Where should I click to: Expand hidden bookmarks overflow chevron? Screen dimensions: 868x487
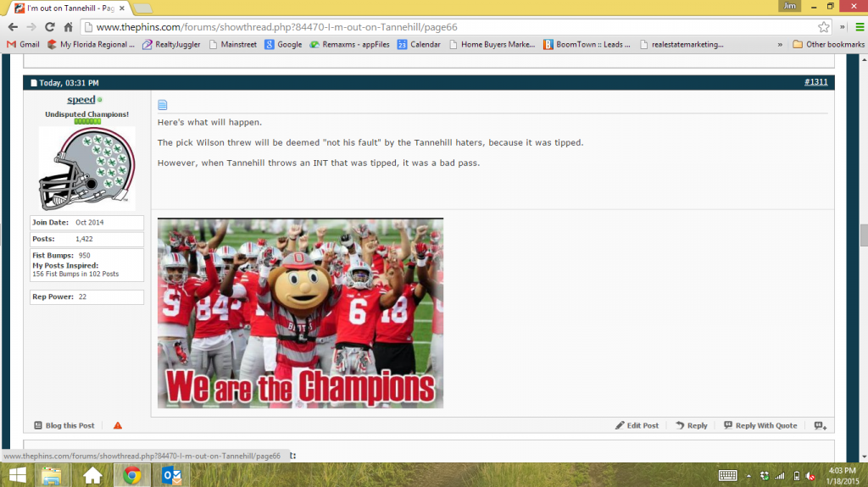tap(780, 44)
